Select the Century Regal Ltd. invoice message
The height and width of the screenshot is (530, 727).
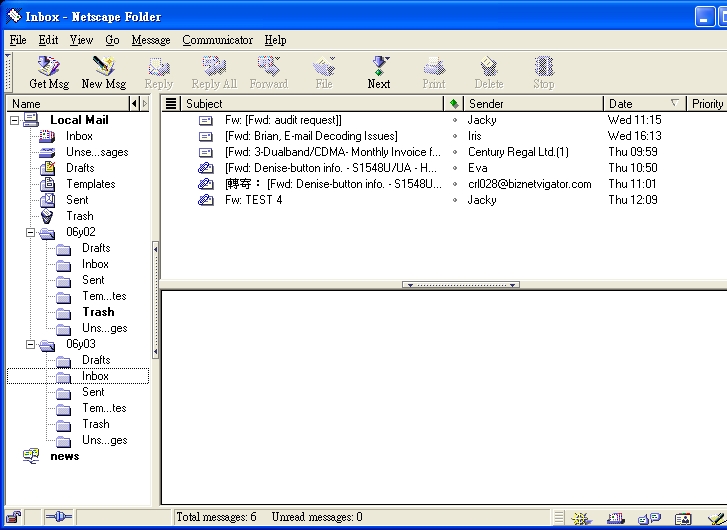pyautogui.click(x=332, y=152)
